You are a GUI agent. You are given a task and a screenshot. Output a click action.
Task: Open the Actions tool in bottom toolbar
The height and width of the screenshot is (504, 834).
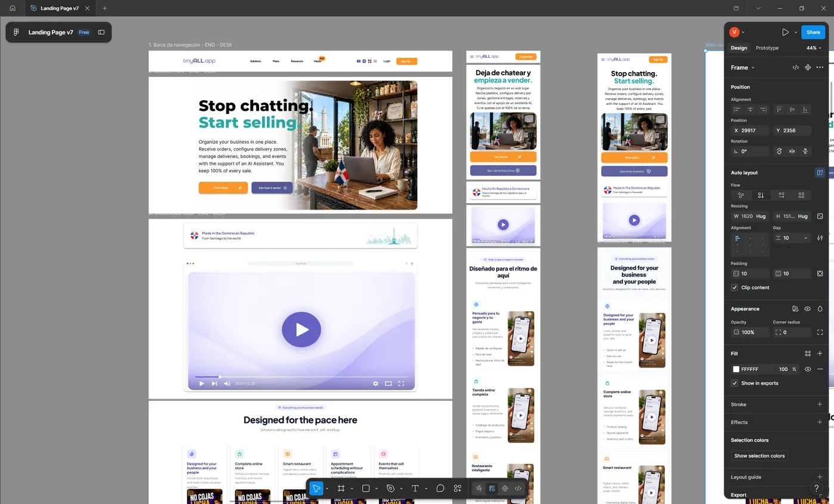tap(458, 489)
